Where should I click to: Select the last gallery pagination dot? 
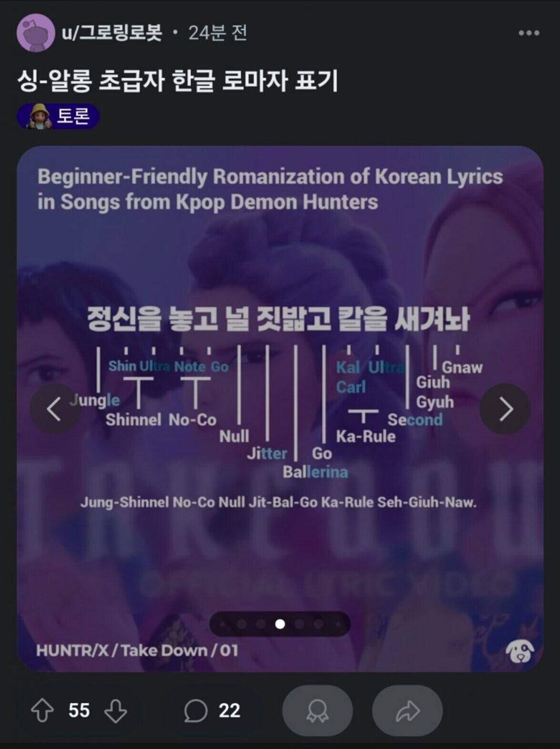click(x=338, y=624)
